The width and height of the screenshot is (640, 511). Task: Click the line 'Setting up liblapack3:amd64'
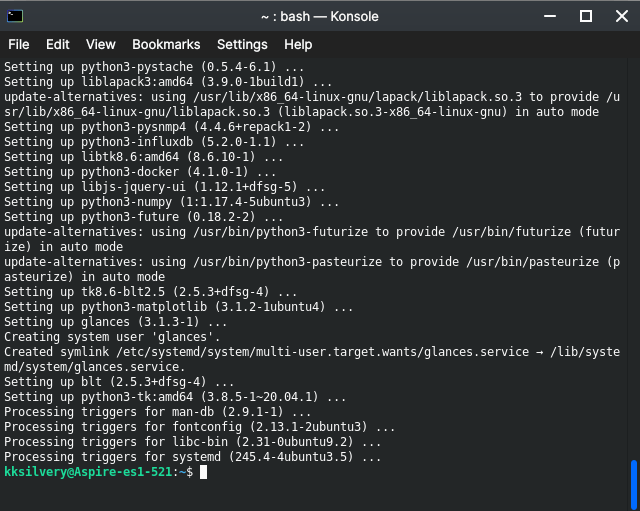coord(168,82)
